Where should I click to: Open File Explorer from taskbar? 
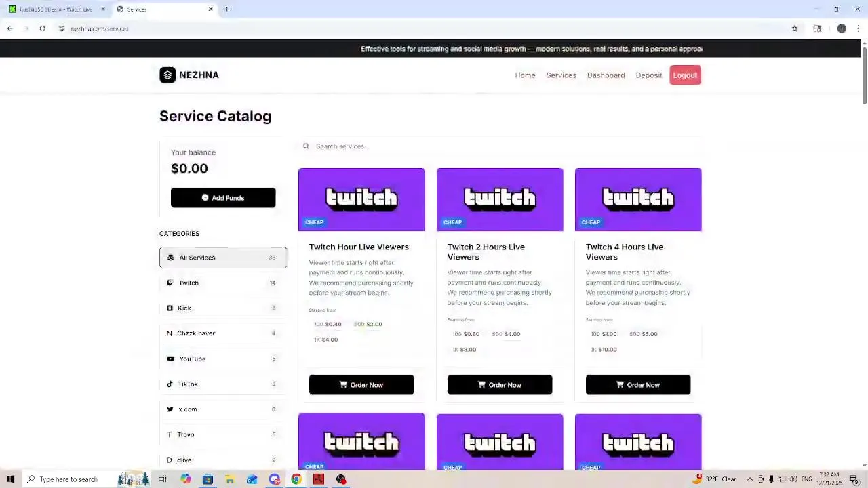[230, 479]
